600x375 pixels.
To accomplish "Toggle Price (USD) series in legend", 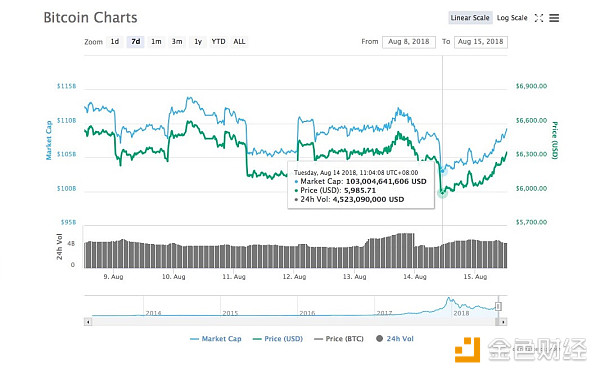I will point(278,339).
